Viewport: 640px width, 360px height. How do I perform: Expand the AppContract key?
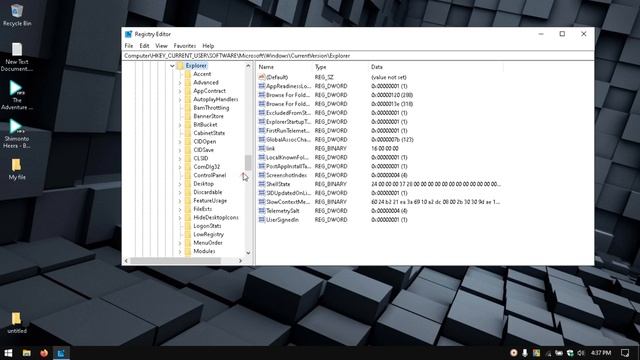pyautogui.click(x=180, y=91)
